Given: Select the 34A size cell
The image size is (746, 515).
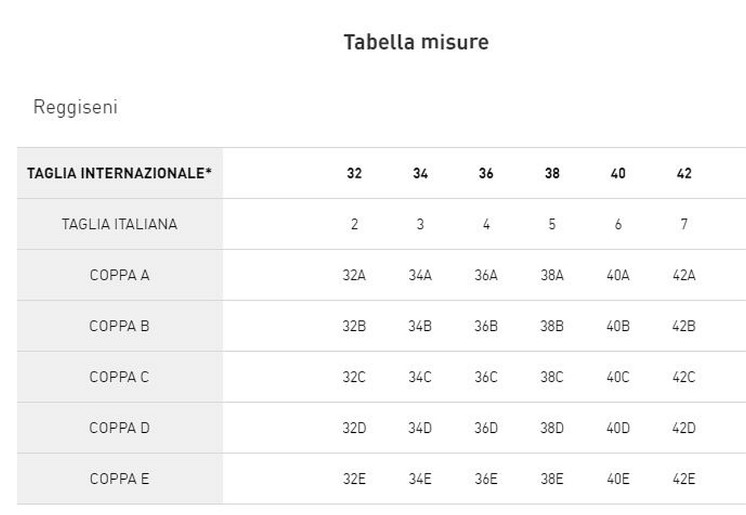Looking at the screenshot, I should pyautogui.click(x=420, y=275).
